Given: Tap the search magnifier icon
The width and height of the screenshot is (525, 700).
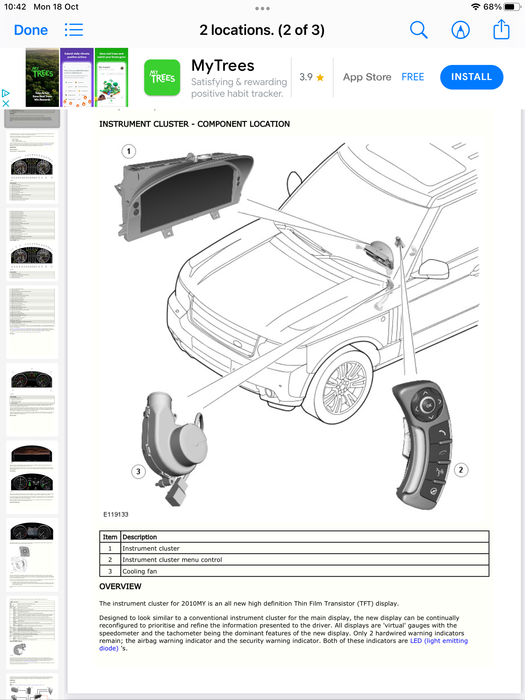Looking at the screenshot, I should [x=418, y=30].
